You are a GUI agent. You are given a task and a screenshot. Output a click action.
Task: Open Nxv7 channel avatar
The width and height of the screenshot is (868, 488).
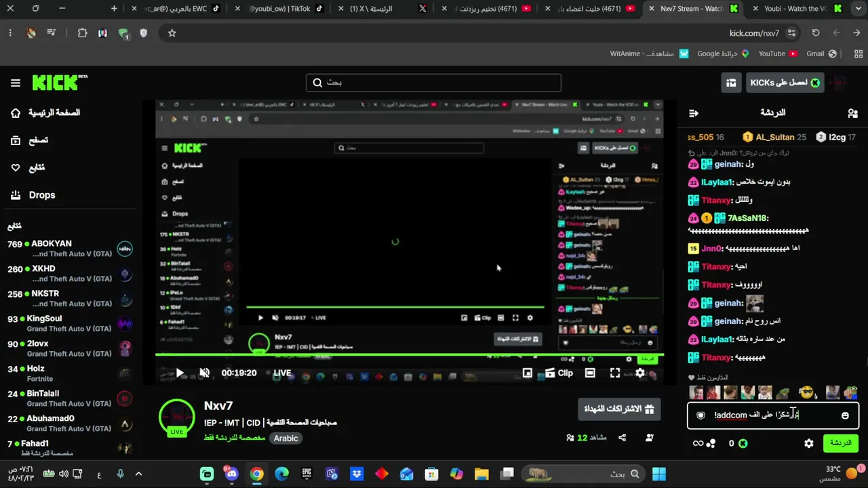click(x=177, y=418)
